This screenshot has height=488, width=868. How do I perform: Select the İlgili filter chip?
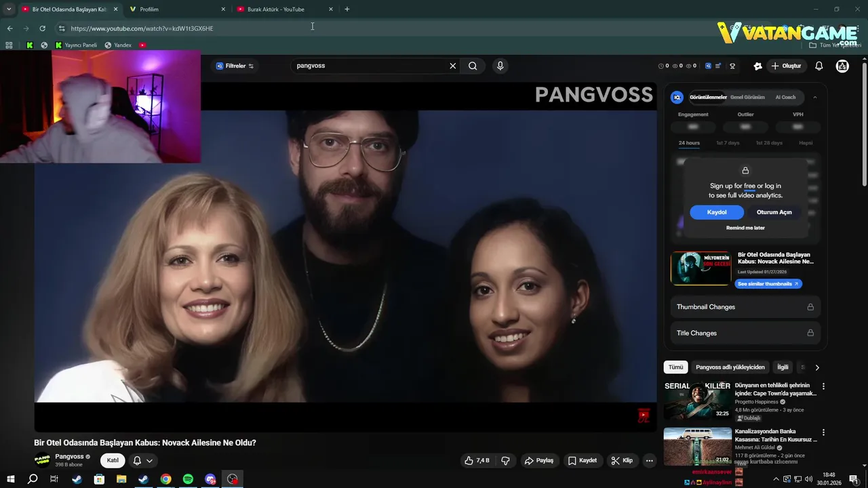[783, 367]
